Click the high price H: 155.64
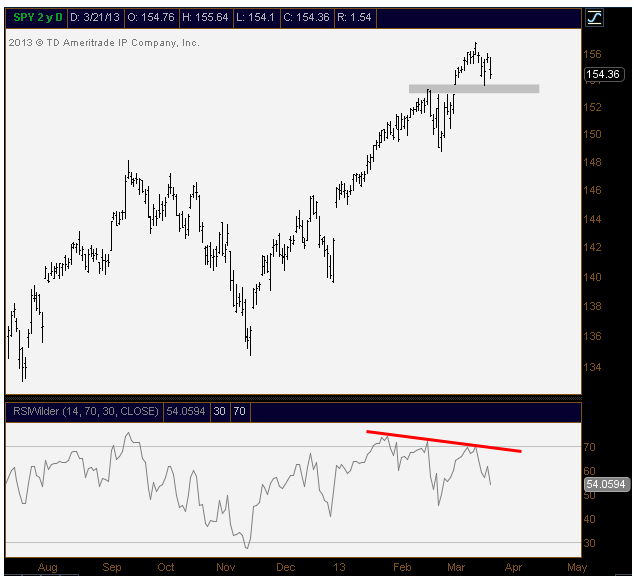 pos(205,17)
